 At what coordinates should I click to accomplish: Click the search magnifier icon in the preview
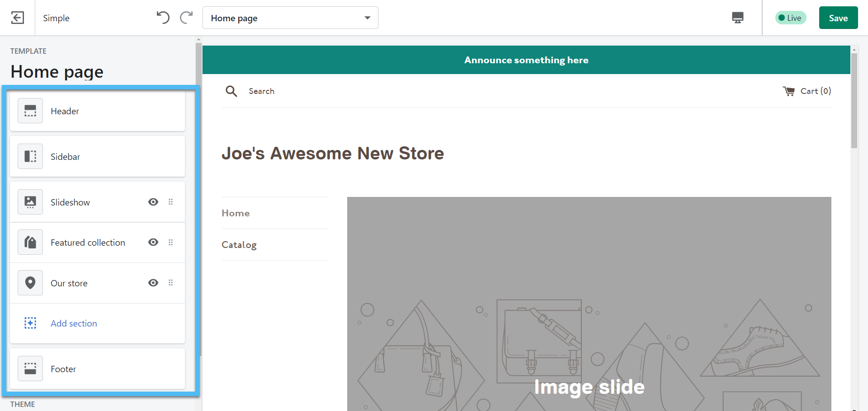click(x=231, y=91)
